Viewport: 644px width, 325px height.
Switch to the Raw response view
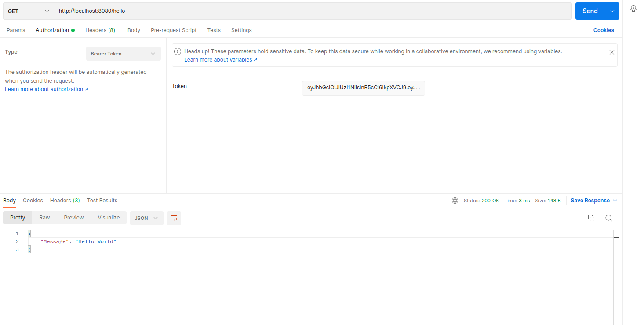point(44,217)
